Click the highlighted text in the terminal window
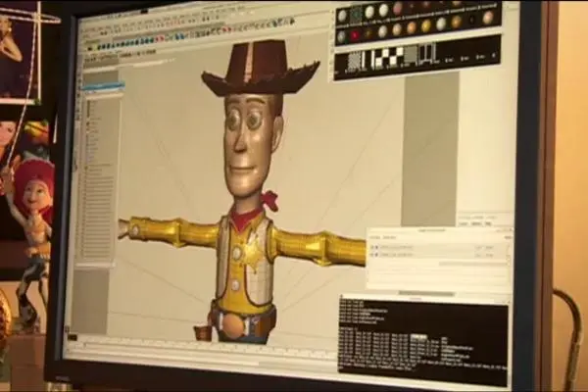This screenshot has width=588, height=392. click(x=418, y=336)
